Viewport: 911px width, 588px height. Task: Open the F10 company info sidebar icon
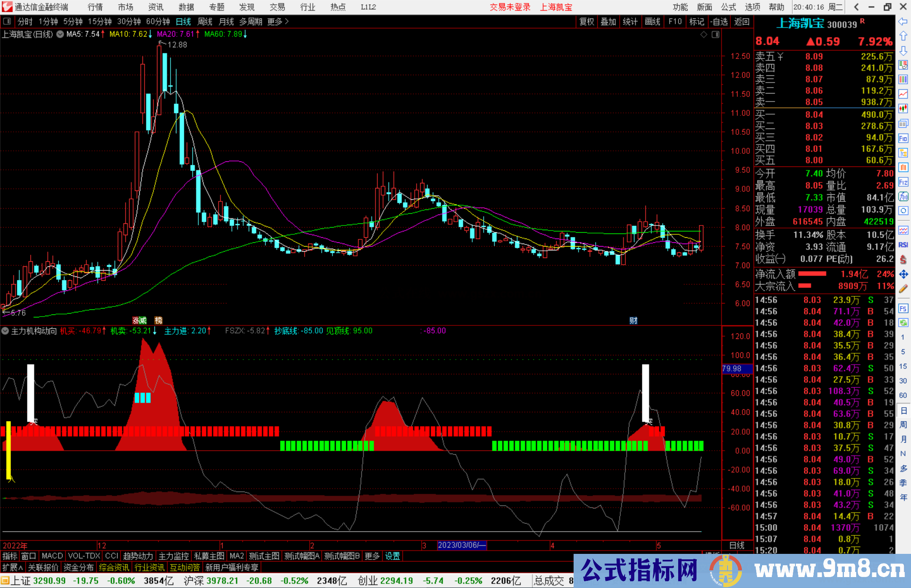pyautogui.click(x=903, y=138)
